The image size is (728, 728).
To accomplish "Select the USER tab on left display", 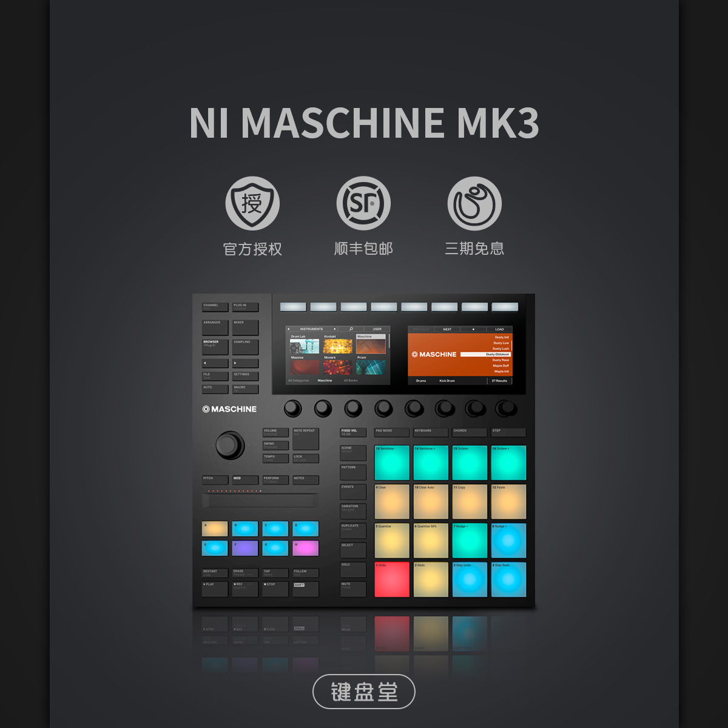I will [377, 329].
